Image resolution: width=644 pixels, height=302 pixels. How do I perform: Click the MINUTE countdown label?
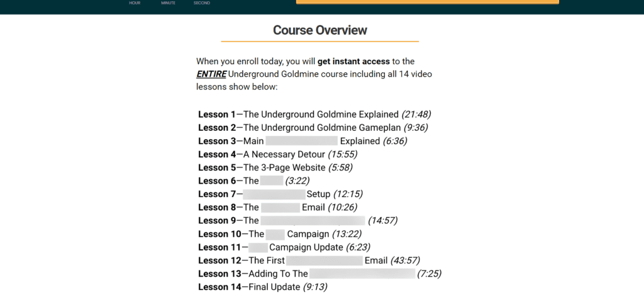tap(169, 3)
